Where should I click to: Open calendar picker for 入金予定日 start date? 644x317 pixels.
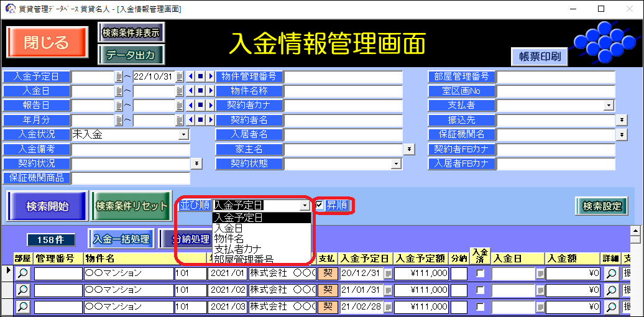119,77
